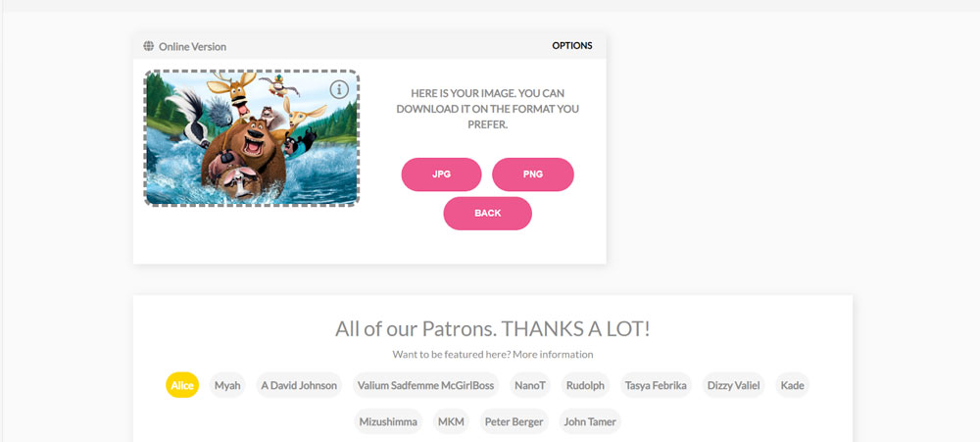This screenshot has height=442, width=980.
Task: Click the NanoT patron tag
Action: [x=530, y=385]
